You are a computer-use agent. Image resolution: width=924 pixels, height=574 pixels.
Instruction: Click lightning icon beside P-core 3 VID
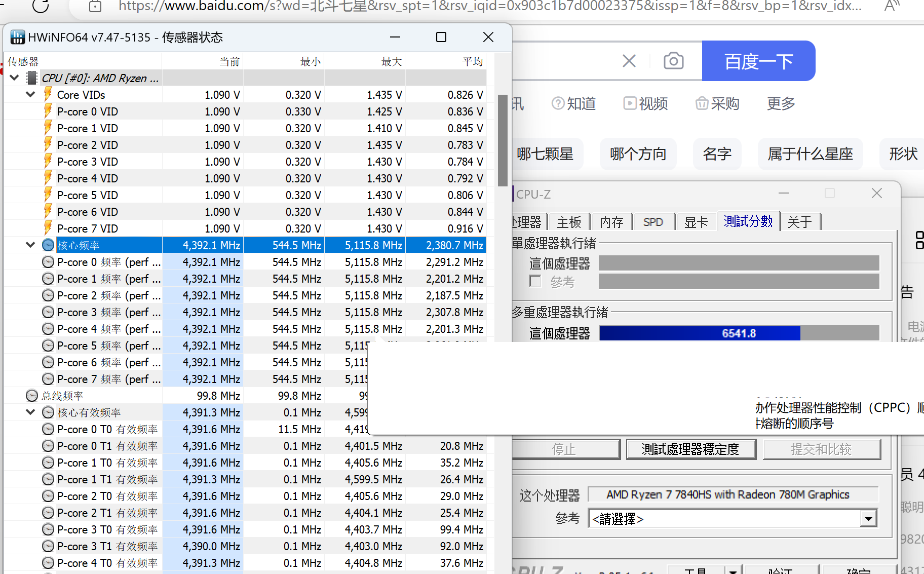48,161
